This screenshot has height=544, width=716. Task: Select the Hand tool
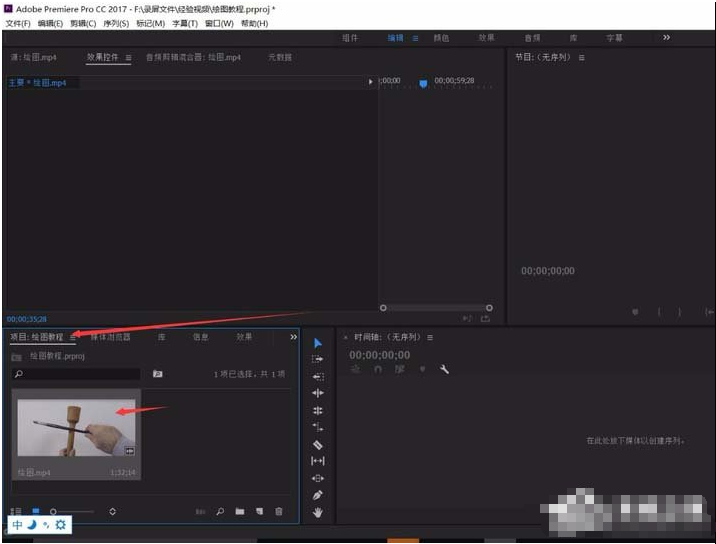click(318, 512)
